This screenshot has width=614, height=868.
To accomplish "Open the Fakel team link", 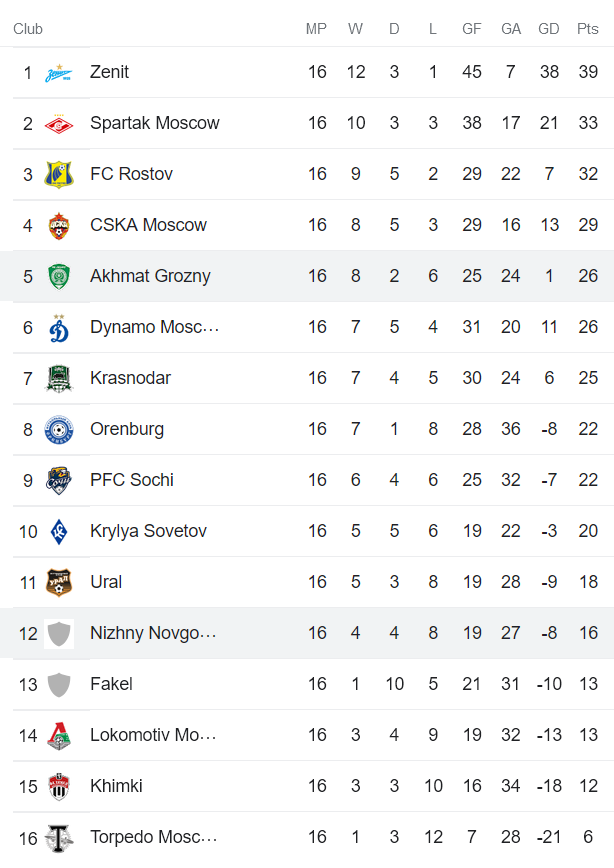I will (112, 684).
